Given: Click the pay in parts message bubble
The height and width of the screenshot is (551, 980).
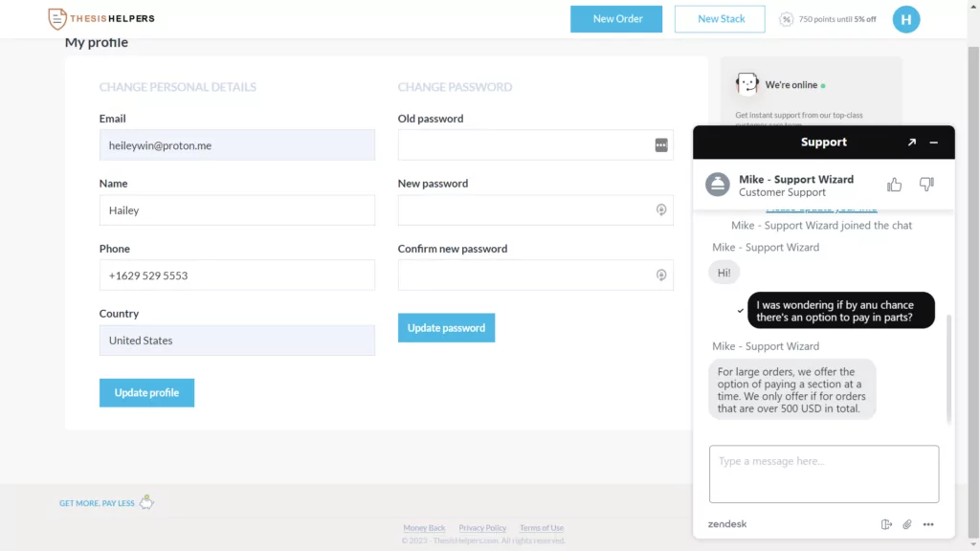Looking at the screenshot, I should [x=840, y=311].
